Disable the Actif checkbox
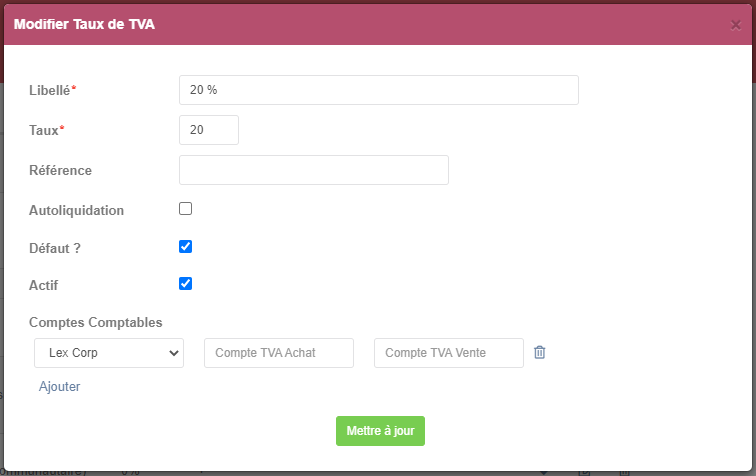756x476 pixels. (x=186, y=284)
